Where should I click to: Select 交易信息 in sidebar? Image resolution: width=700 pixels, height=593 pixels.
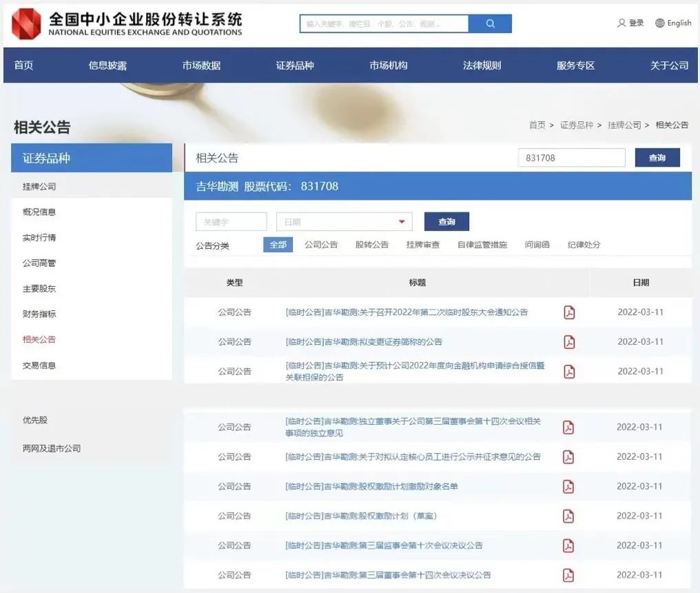click(39, 365)
